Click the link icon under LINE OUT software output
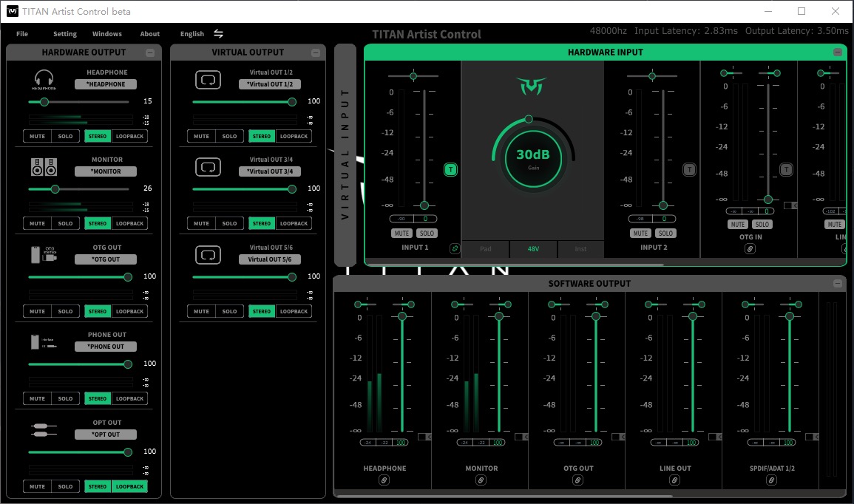The image size is (854, 504). [x=675, y=480]
